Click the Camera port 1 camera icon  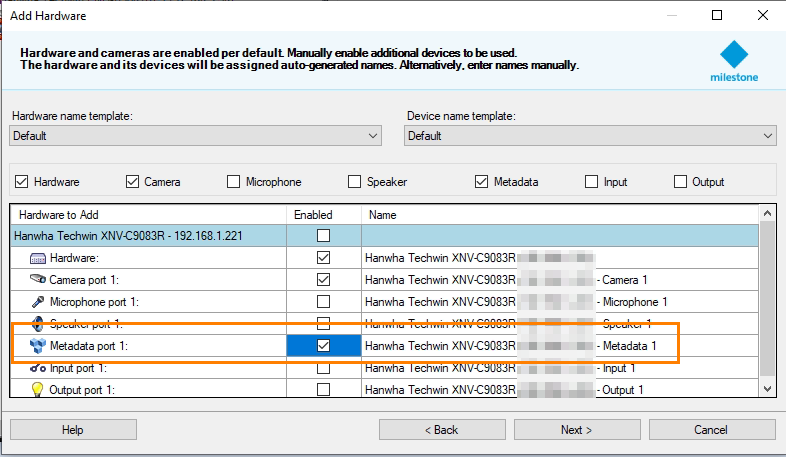[38, 279]
